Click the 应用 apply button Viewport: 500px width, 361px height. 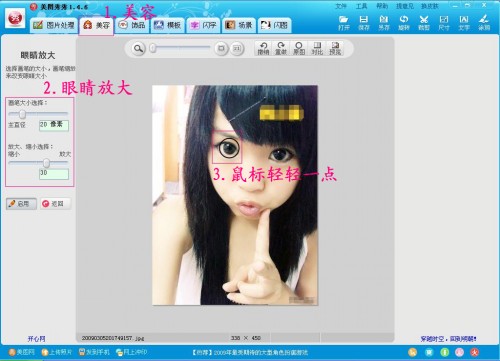(x=21, y=204)
